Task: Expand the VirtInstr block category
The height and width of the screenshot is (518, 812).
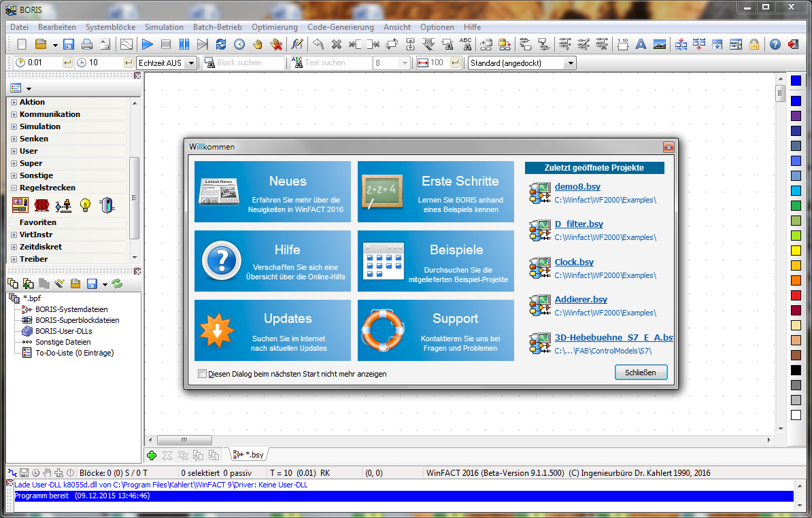Action: point(14,235)
